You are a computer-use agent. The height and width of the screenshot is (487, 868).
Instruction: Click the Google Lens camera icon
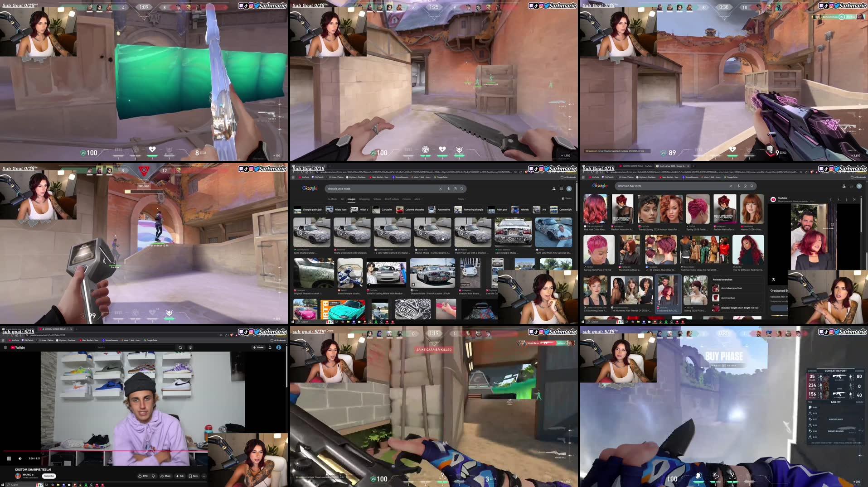pyautogui.click(x=455, y=188)
